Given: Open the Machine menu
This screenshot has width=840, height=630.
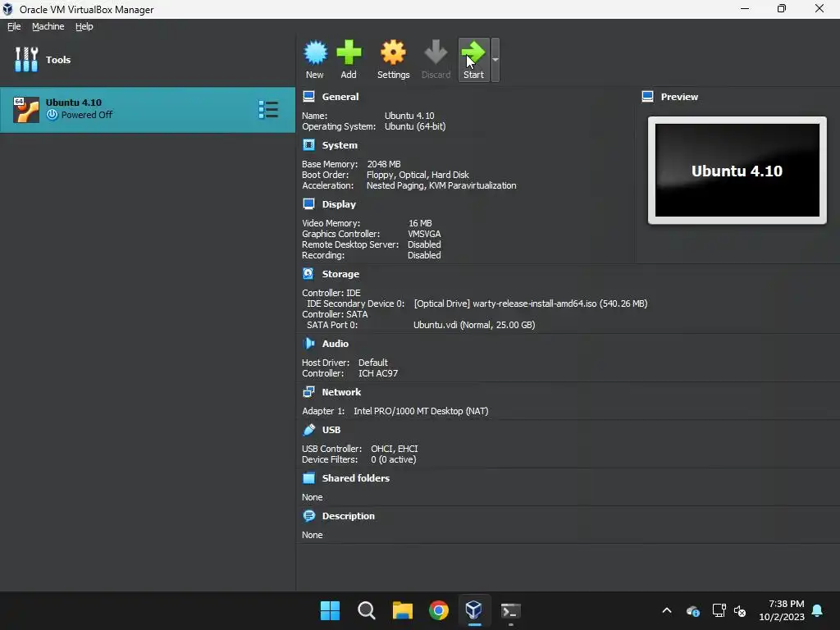Looking at the screenshot, I should (x=48, y=26).
